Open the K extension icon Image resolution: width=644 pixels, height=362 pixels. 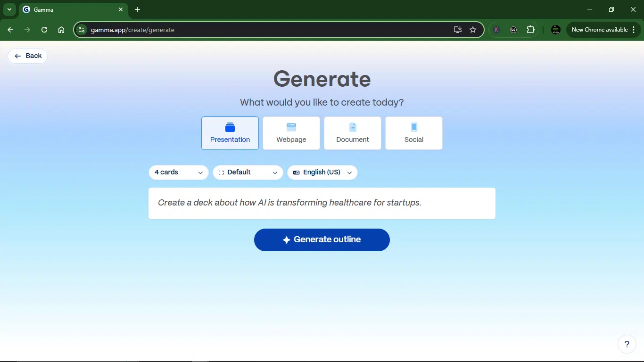496,30
